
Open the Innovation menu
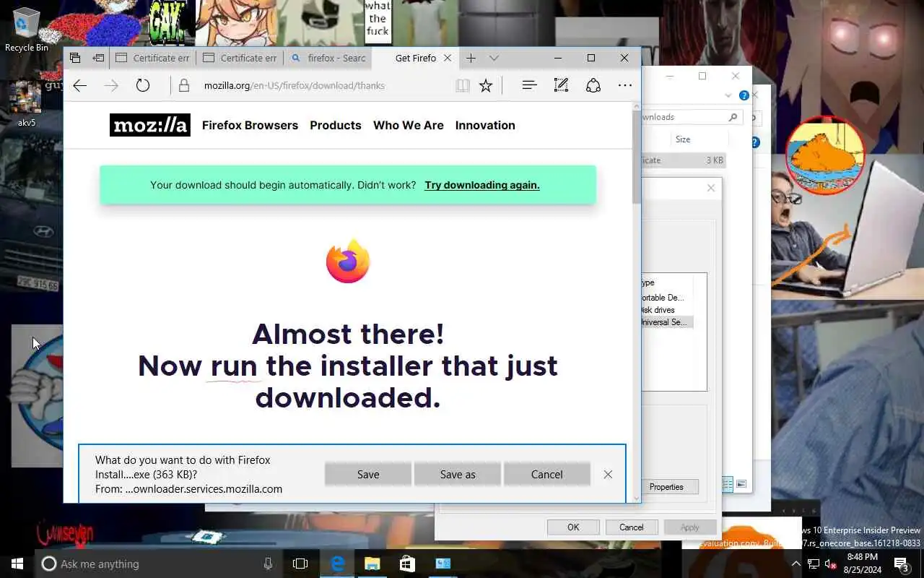pos(485,125)
